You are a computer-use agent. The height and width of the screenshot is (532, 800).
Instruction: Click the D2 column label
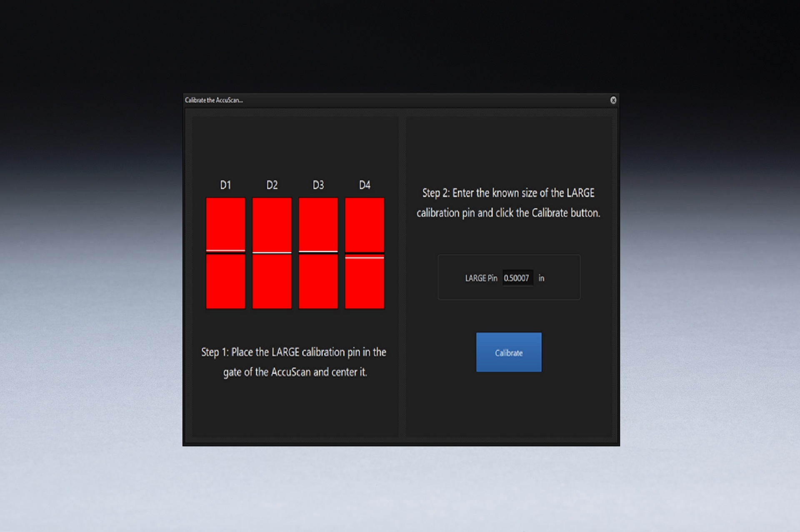[x=272, y=185]
